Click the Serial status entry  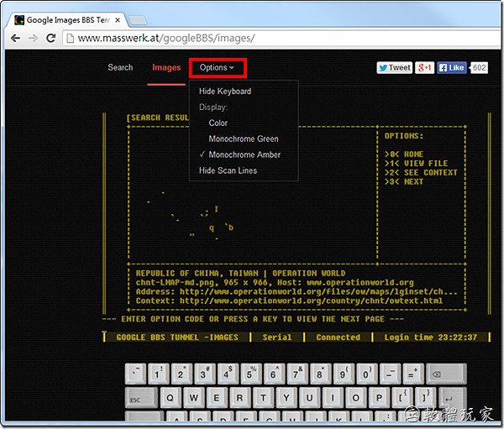pyautogui.click(x=277, y=337)
